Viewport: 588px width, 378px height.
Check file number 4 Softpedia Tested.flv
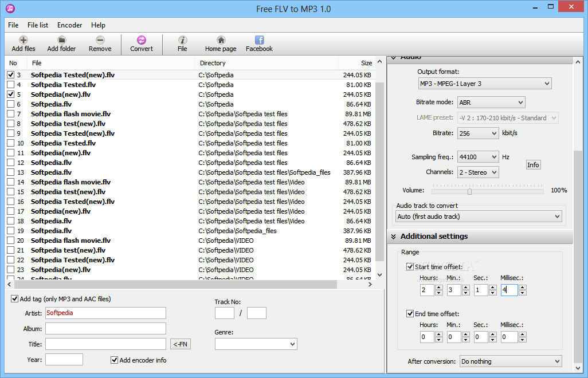[x=10, y=85]
